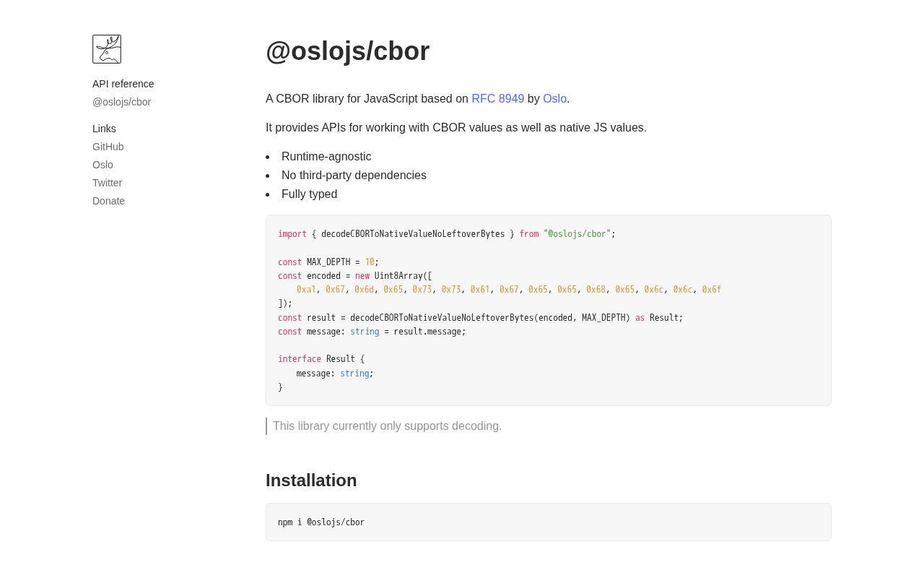The image size is (924, 578).
Task: Open the Twitter sidebar link
Action: (x=107, y=183)
